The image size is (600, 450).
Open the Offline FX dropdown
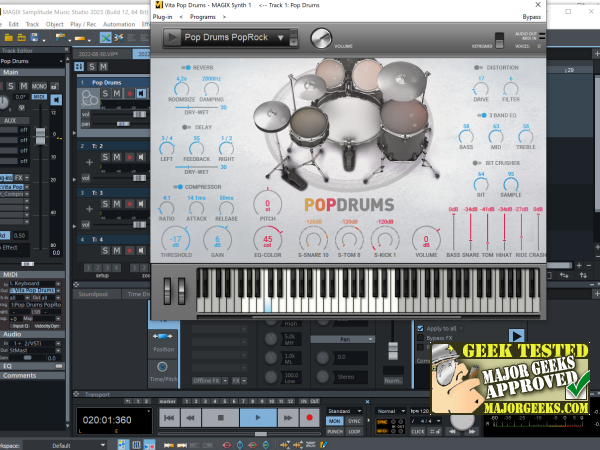coord(225,381)
